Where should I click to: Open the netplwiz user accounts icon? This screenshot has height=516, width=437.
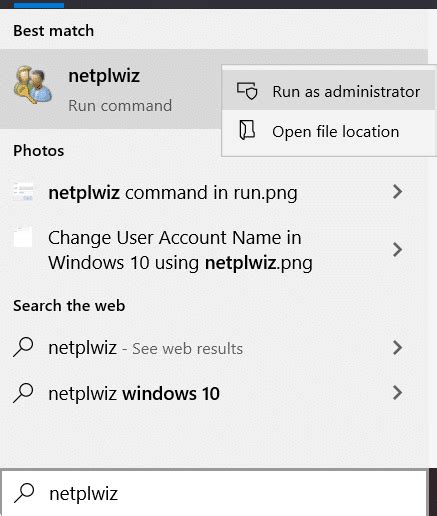coord(32,85)
